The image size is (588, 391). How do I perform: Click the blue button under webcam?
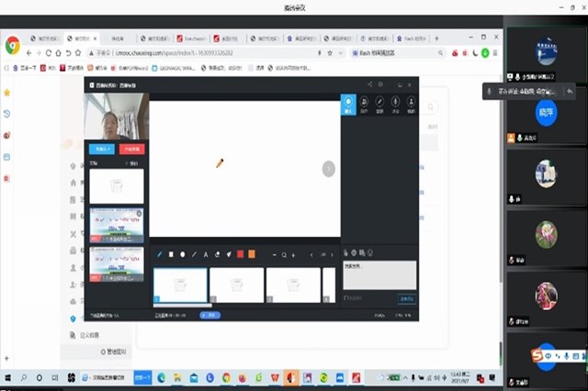(x=101, y=149)
